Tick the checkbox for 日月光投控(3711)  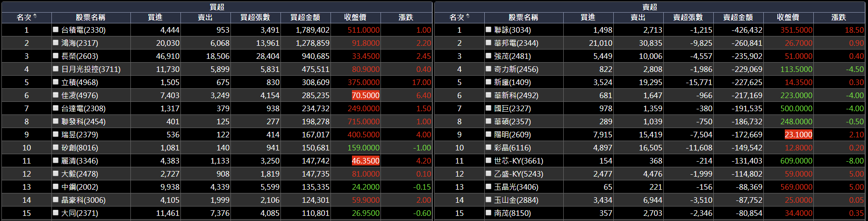click(56, 69)
